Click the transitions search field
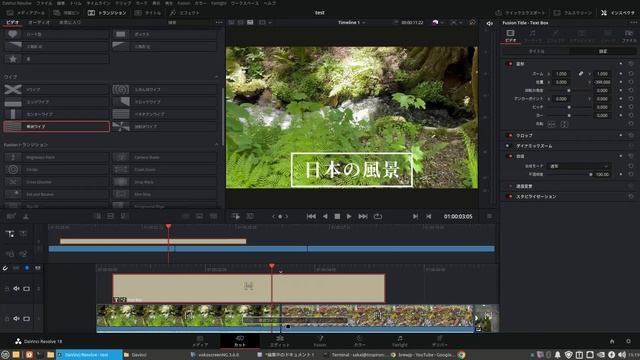The image size is (640, 360). (x=189, y=22)
